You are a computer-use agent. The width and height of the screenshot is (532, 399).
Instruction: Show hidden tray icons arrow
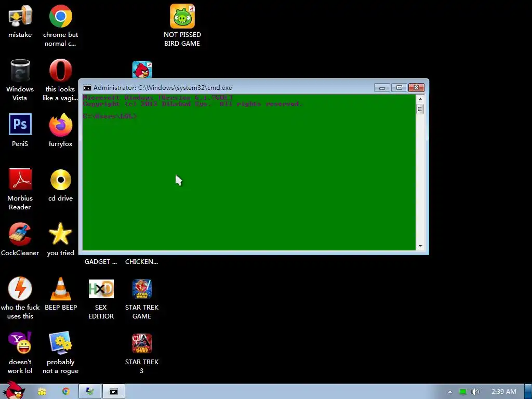tap(450, 392)
